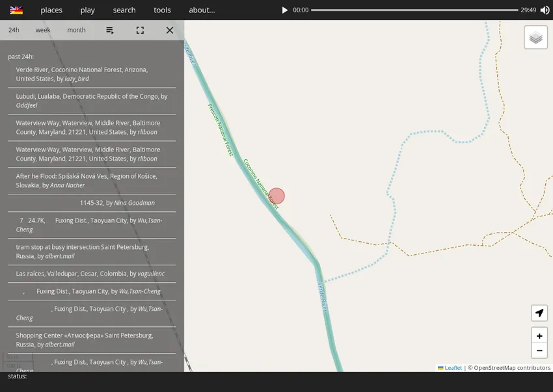Switch to the week tab

coord(43,31)
